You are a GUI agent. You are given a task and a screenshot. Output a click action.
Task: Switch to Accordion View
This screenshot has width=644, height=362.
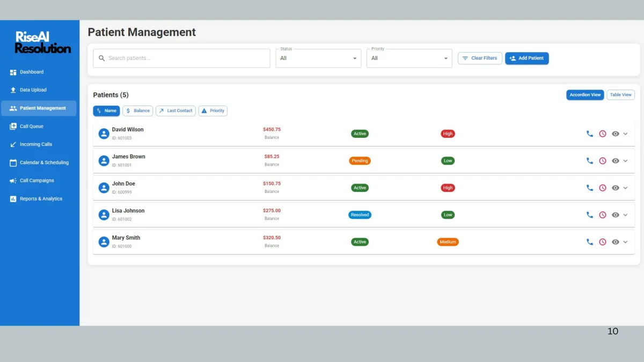585,95
